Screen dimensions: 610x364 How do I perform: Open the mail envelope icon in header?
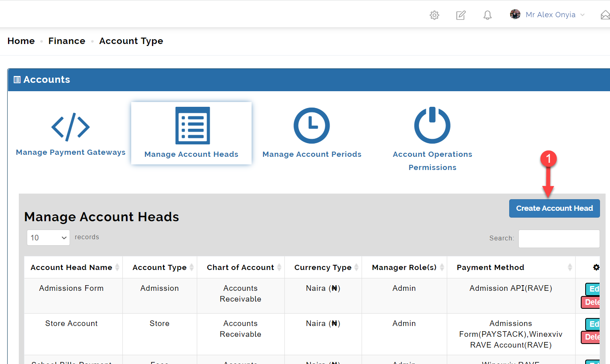point(605,15)
